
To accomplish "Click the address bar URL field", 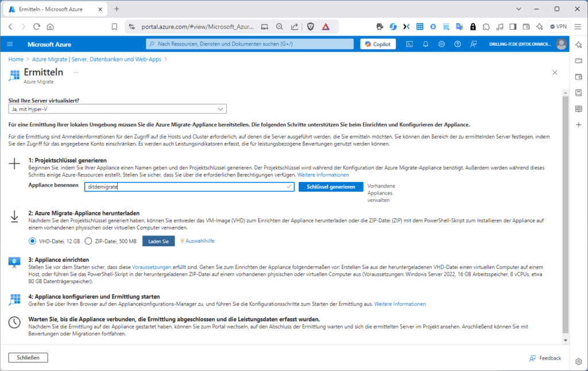I will coord(198,26).
